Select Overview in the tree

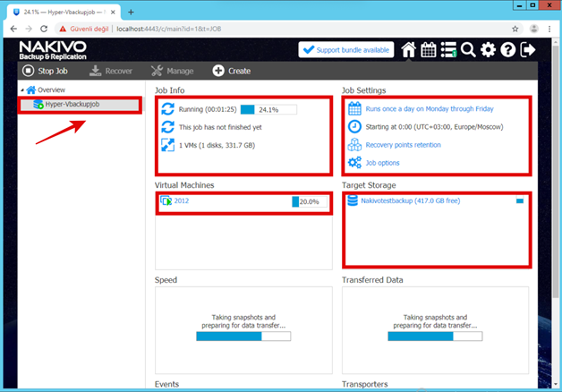pos(51,89)
